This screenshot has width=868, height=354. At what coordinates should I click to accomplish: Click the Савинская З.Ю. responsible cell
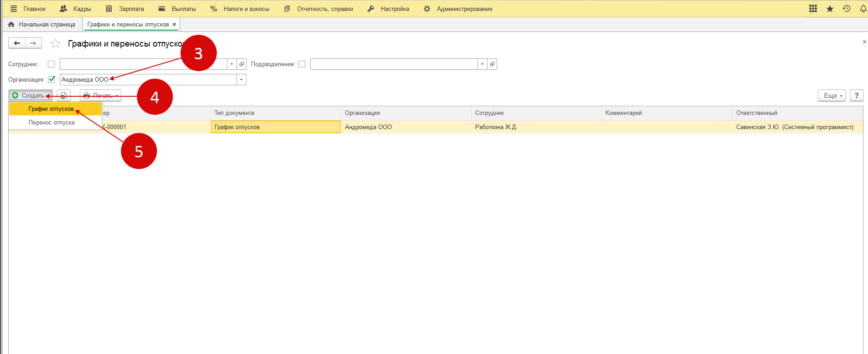click(797, 127)
